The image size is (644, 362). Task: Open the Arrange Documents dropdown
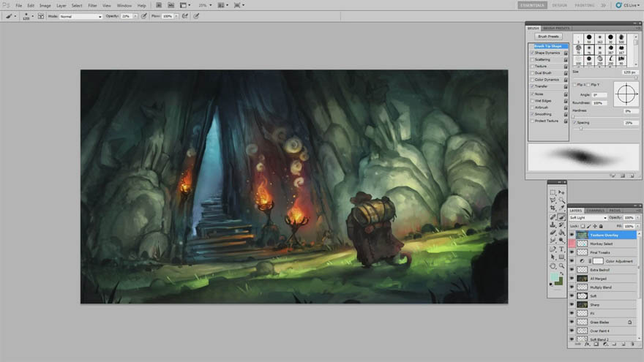point(222,5)
